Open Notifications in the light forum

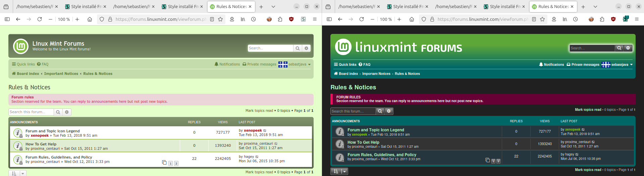point(227,64)
